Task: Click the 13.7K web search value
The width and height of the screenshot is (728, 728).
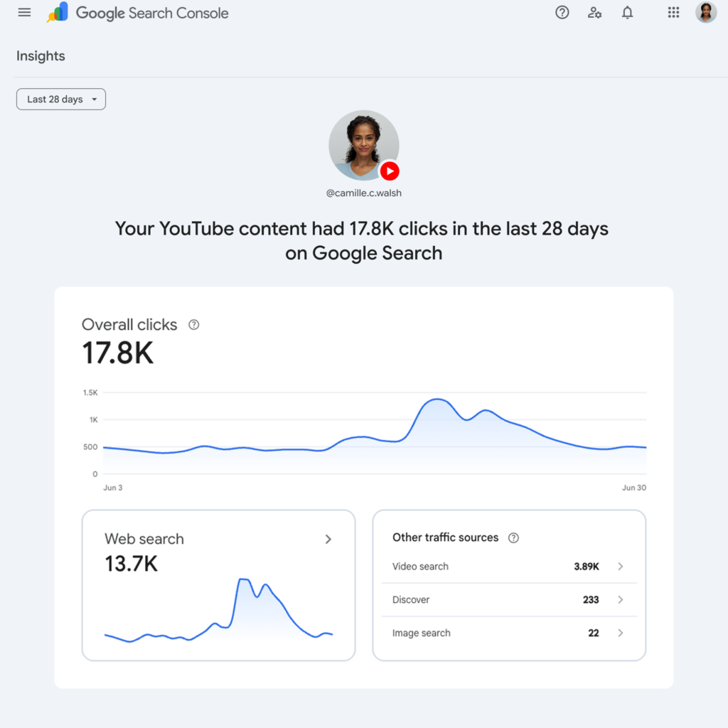Action: (131, 564)
